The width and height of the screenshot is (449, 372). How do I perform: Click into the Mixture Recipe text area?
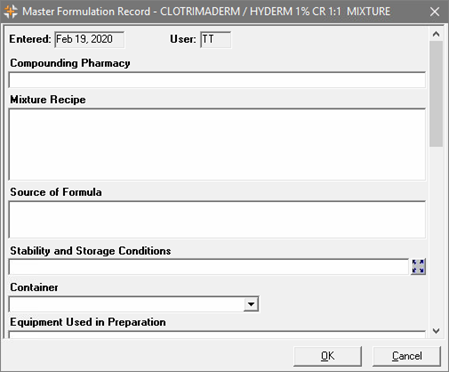(x=217, y=144)
